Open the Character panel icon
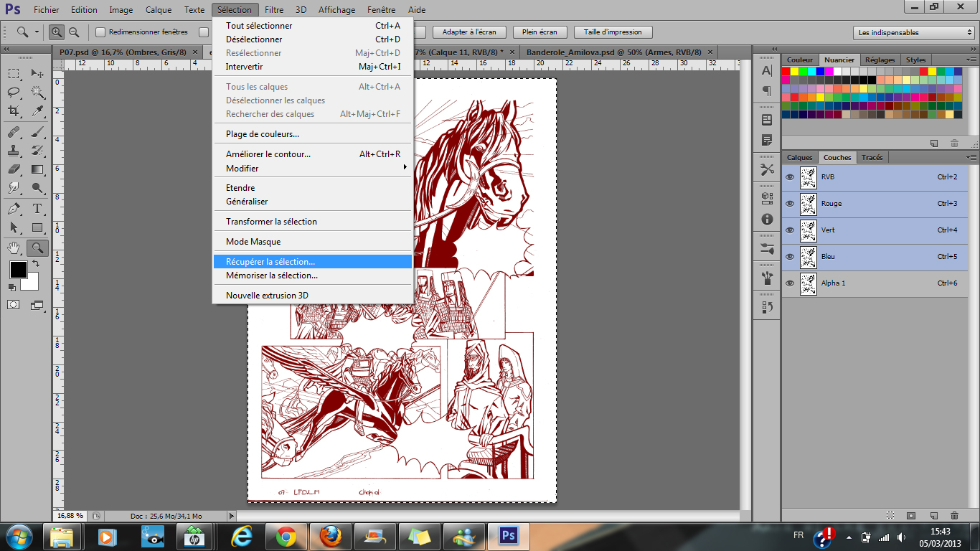Image resolution: width=980 pixels, height=551 pixels. click(767, 70)
